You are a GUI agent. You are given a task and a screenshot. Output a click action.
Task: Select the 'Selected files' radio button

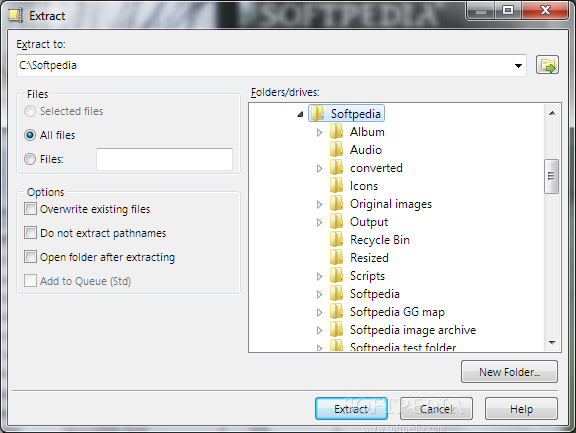pos(30,111)
